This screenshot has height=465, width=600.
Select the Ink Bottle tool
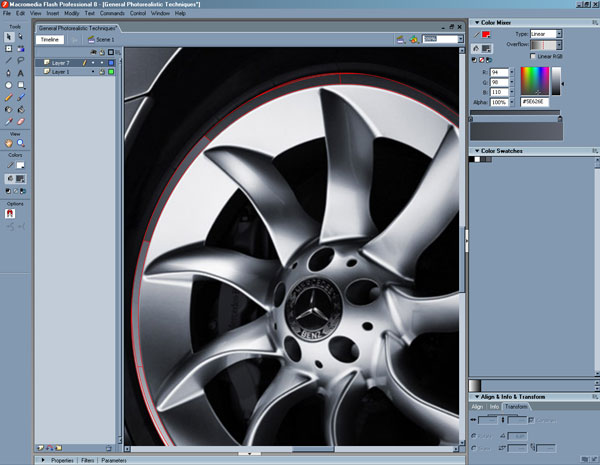9,109
